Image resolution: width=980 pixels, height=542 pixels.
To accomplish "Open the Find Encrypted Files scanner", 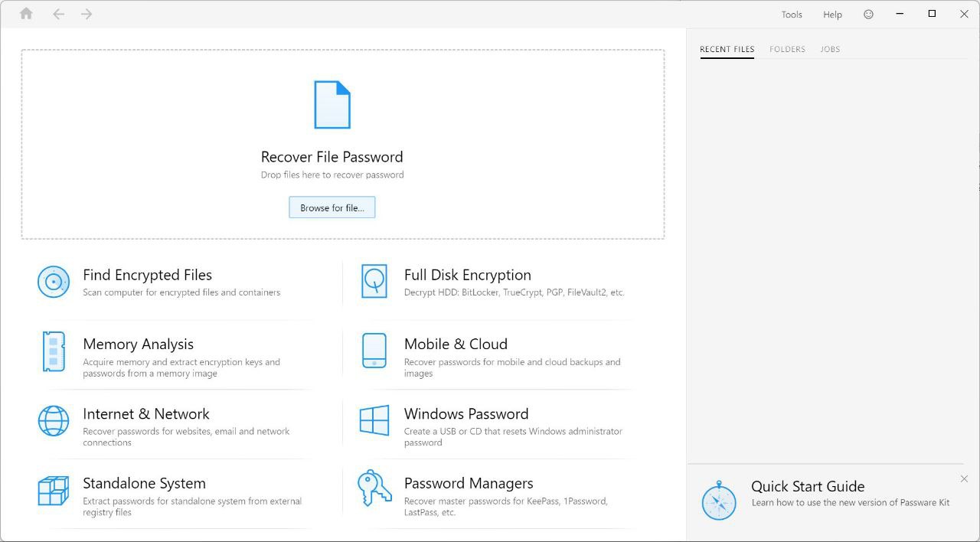I will coord(147,274).
